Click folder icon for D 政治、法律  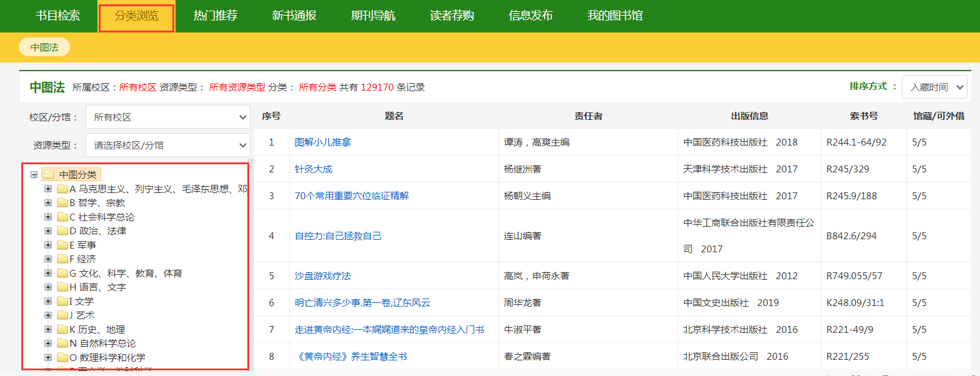[x=62, y=231]
